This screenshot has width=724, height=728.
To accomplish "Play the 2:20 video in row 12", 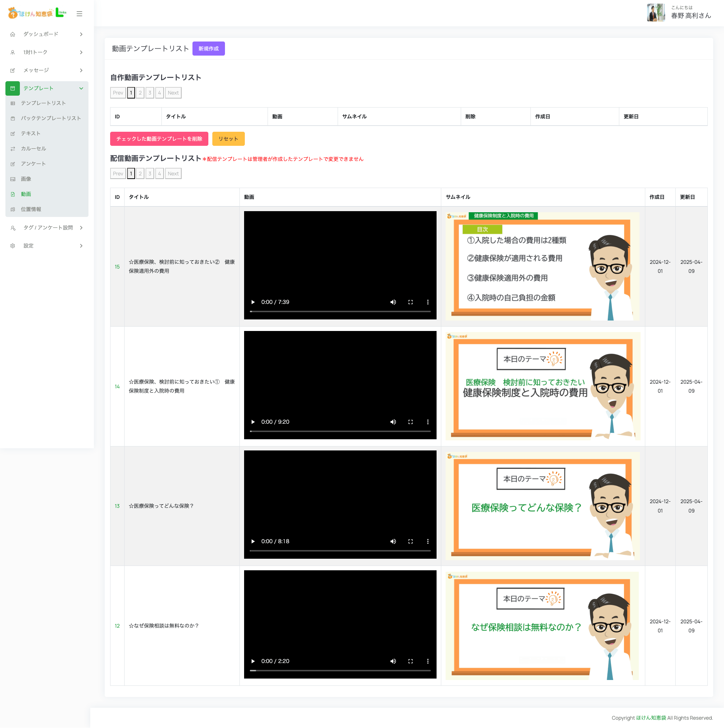I will pyautogui.click(x=253, y=661).
